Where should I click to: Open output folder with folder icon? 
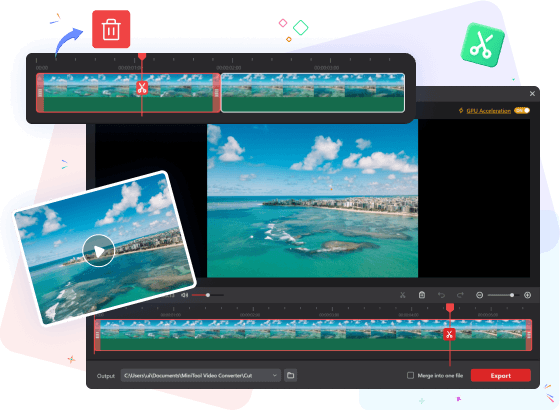[290, 375]
